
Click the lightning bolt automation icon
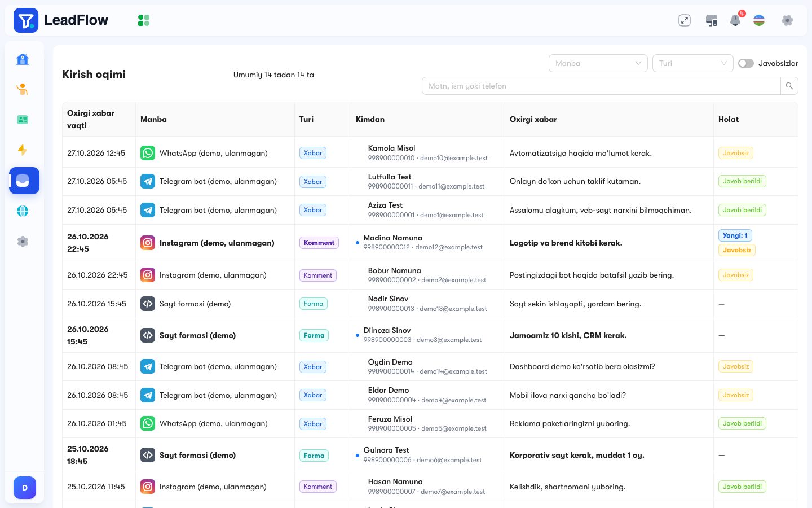coord(23,150)
